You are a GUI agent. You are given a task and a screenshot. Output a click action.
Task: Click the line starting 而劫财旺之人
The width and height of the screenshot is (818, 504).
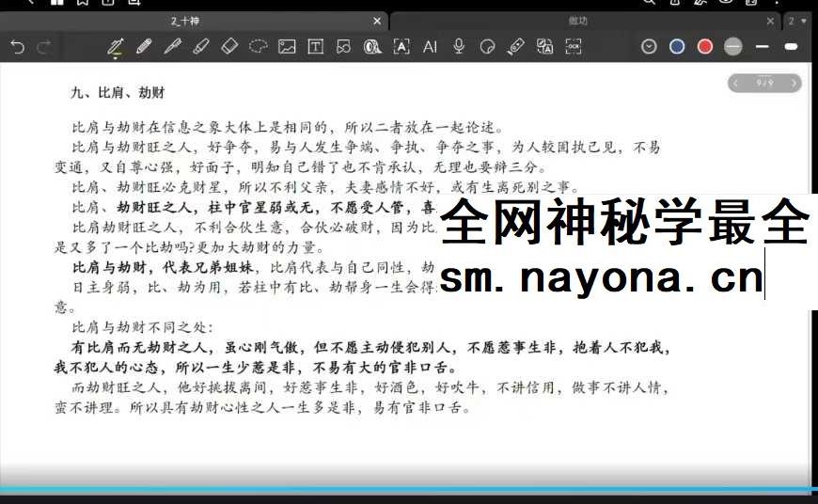pos(370,387)
